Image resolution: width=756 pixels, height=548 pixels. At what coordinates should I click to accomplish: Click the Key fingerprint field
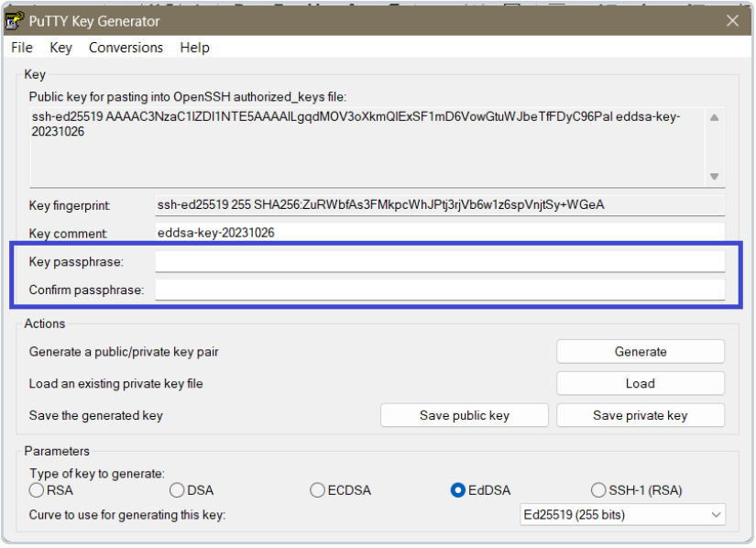440,205
